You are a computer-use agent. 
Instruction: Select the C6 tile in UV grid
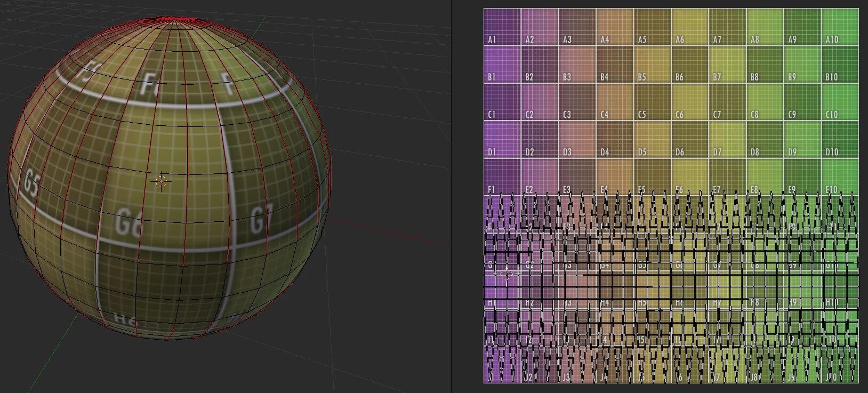(690, 102)
